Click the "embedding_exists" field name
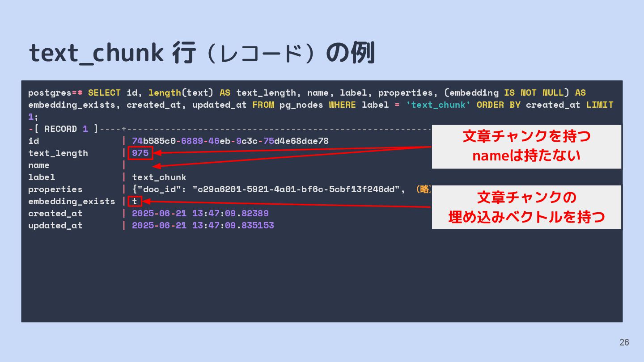Image resolution: width=644 pixels, height=362 pixels. tap(72, 201)
